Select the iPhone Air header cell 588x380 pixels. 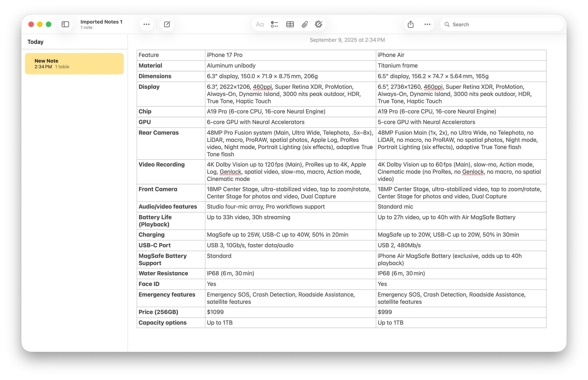tap(461, 55)
